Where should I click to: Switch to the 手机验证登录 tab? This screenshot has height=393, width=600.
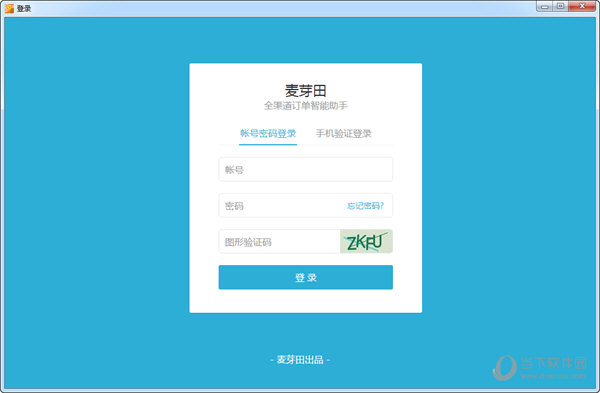[343, 133]
